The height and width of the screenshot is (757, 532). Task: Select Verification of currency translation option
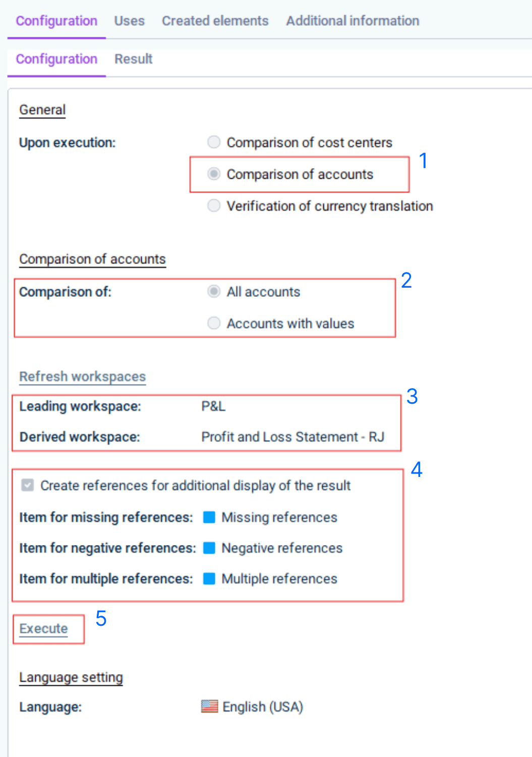point(214,205)
